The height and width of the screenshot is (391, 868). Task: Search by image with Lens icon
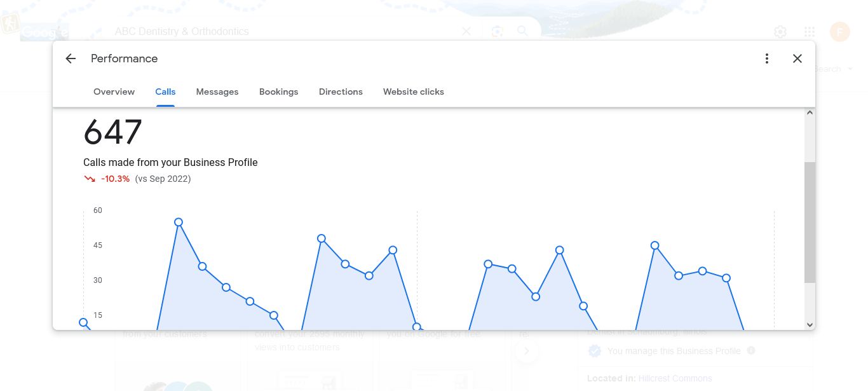(x=497, y=31)
